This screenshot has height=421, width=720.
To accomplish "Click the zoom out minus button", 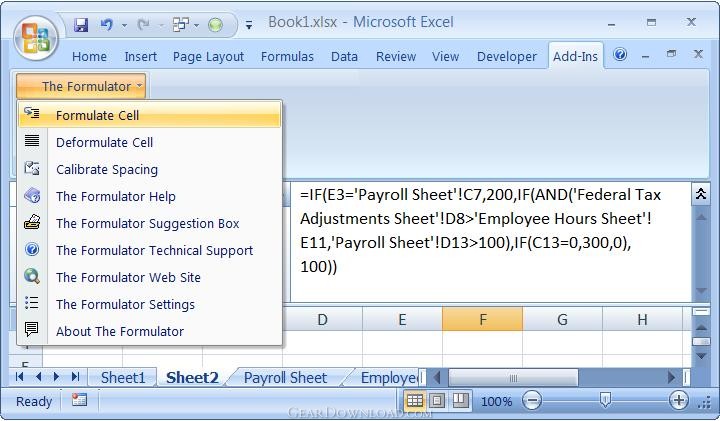I will [532, 401].
